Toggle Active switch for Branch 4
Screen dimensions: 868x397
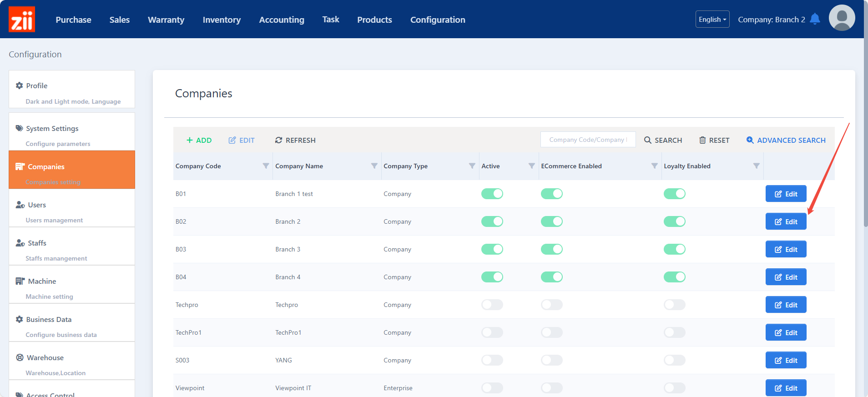[x=492, y=277]
